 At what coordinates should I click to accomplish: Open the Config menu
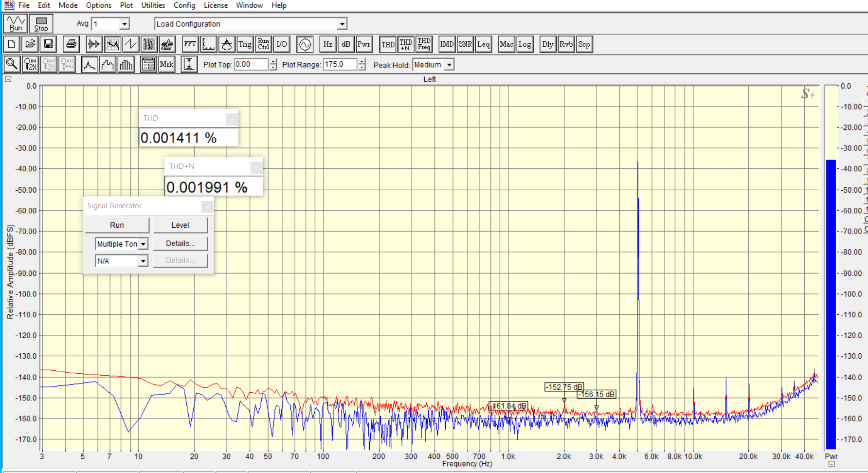184,5
